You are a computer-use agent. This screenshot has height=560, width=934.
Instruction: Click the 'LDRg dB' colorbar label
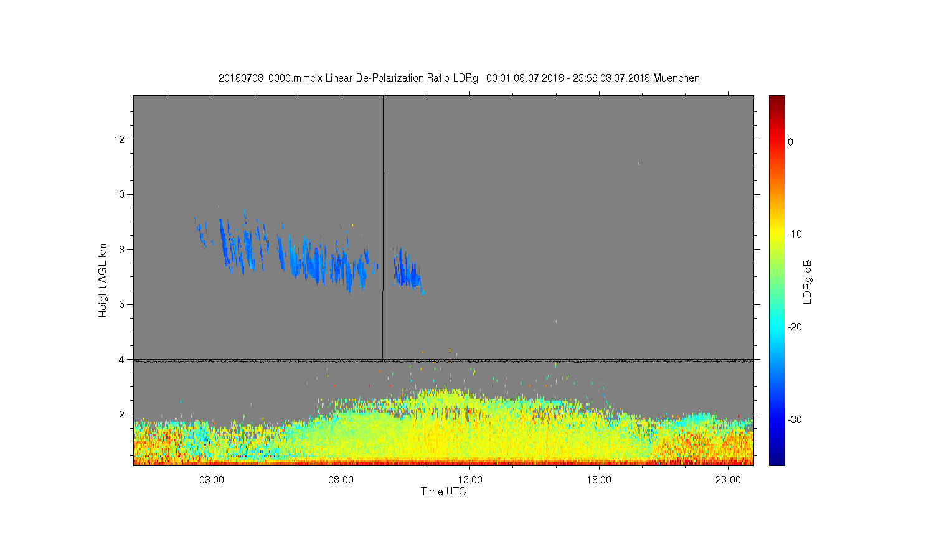808,281
